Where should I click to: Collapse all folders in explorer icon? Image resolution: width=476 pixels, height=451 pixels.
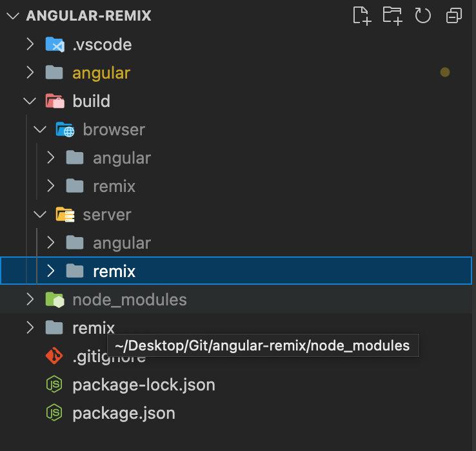coord(454,15)
